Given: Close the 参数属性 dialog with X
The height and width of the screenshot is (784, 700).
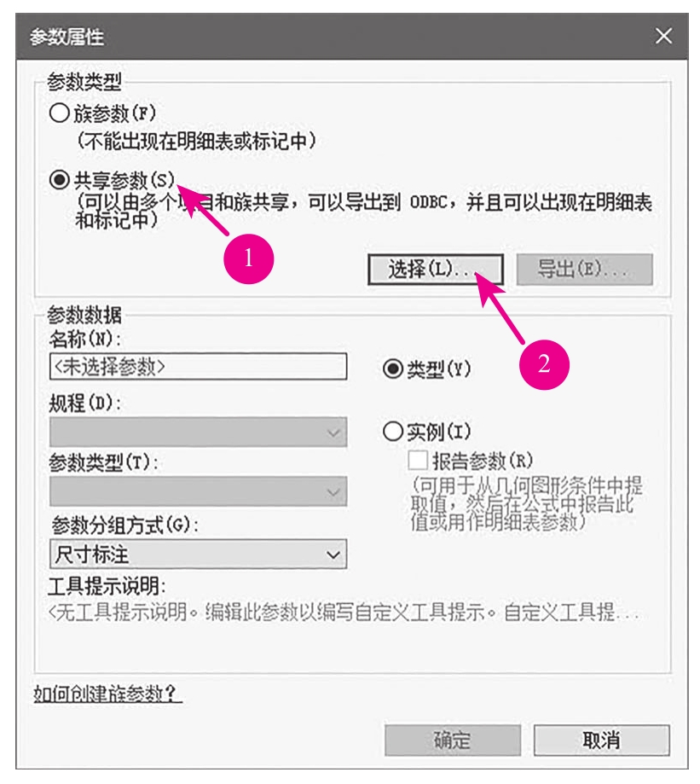Looking at the screenshot, I should (x=663, y=37).
